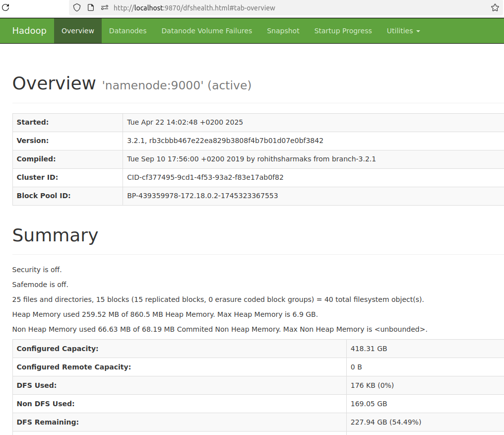Select the Cluster ID: label
The height and width of the screenshot is (435, 504).
click(x=37, y=177)
